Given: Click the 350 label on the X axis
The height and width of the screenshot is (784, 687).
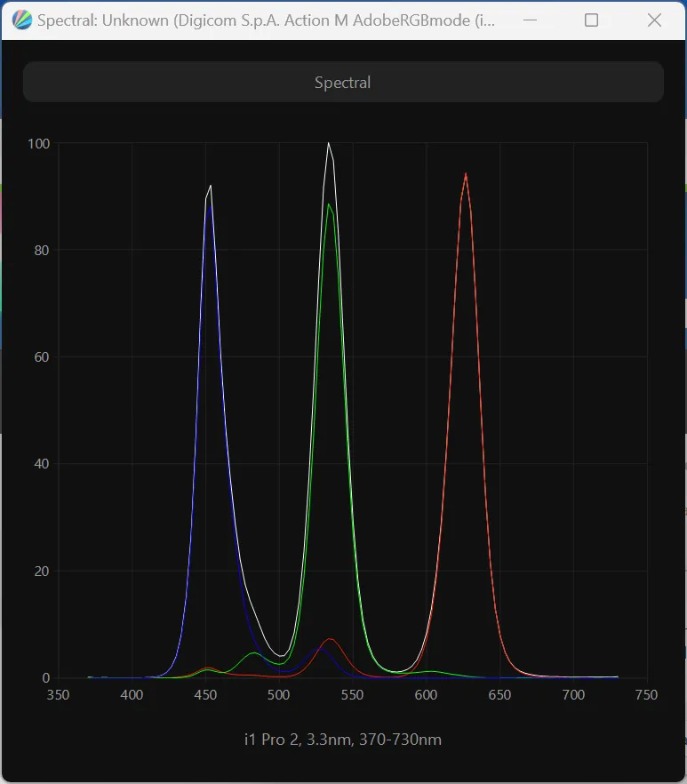Looking at the screenshot, I should [58, 695].
